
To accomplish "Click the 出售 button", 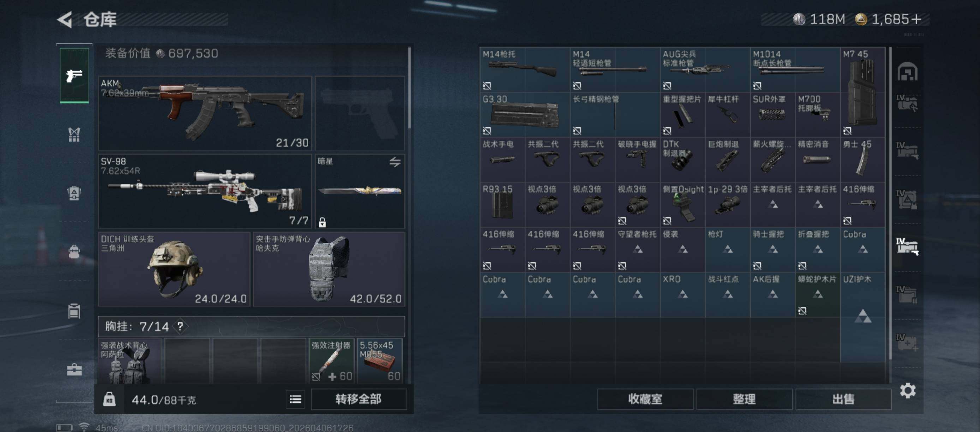I will coord(843,399).
